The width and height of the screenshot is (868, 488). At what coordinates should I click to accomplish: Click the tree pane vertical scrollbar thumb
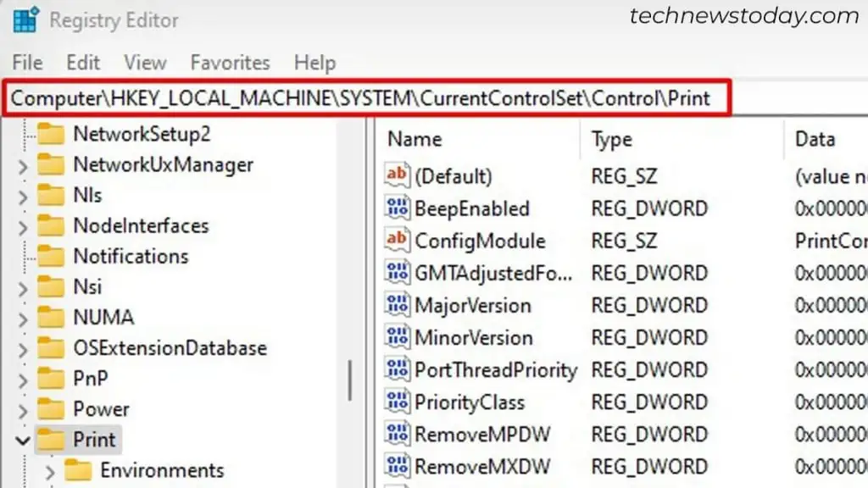[x=350, y=380]
